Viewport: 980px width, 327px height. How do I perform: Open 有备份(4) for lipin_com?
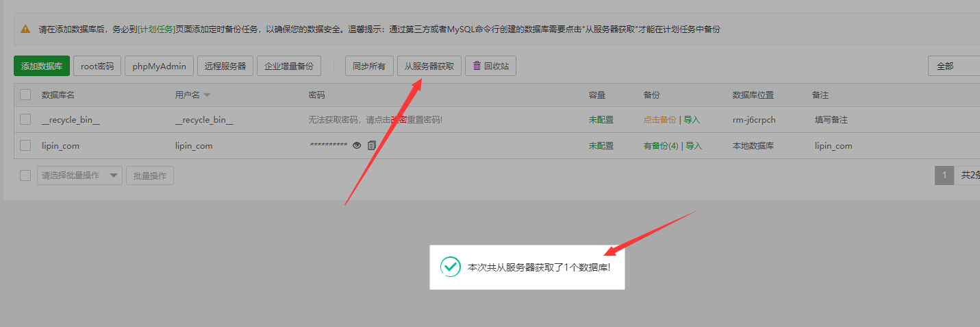pos(661,146)
